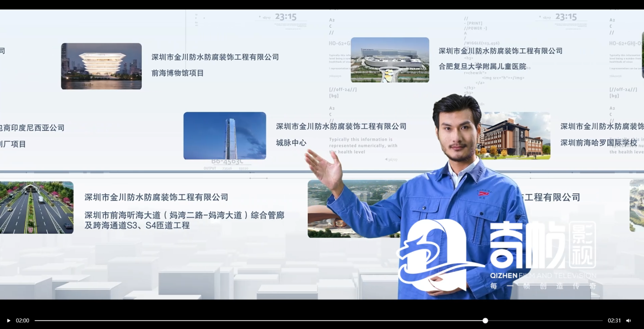
Task: Click the 综合管廊 road project description text
Action: click(x=184, y=220)
